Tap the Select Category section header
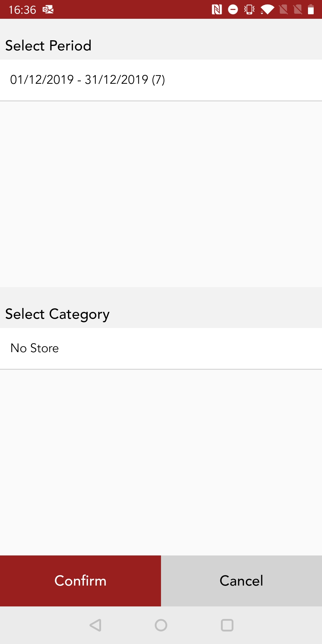Viewport: 322px width, 644px height. pos(57,314)
